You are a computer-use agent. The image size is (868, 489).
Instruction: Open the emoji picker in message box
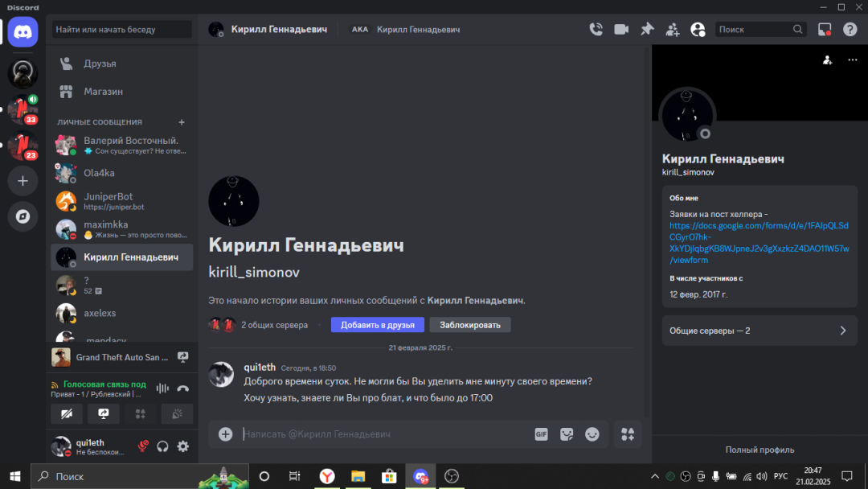592,434
